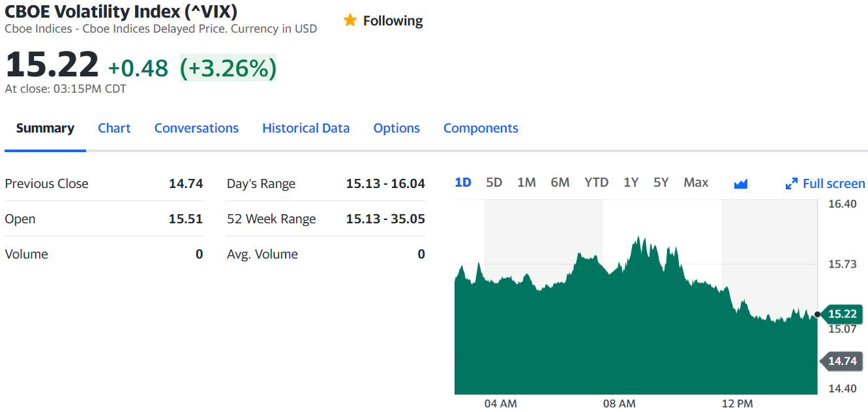Switch chart range to 1Y
868x412 pixels.
click(x=631, y=183)
